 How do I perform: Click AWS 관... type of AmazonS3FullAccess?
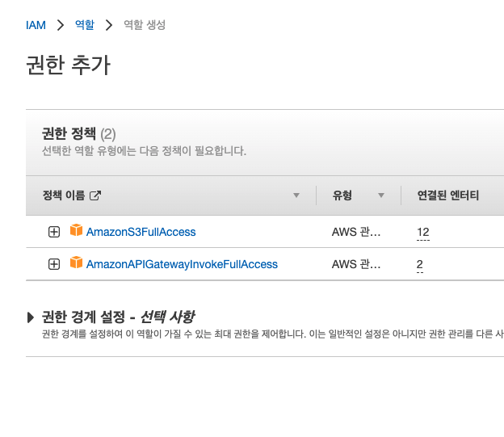[x=356, y=232]
